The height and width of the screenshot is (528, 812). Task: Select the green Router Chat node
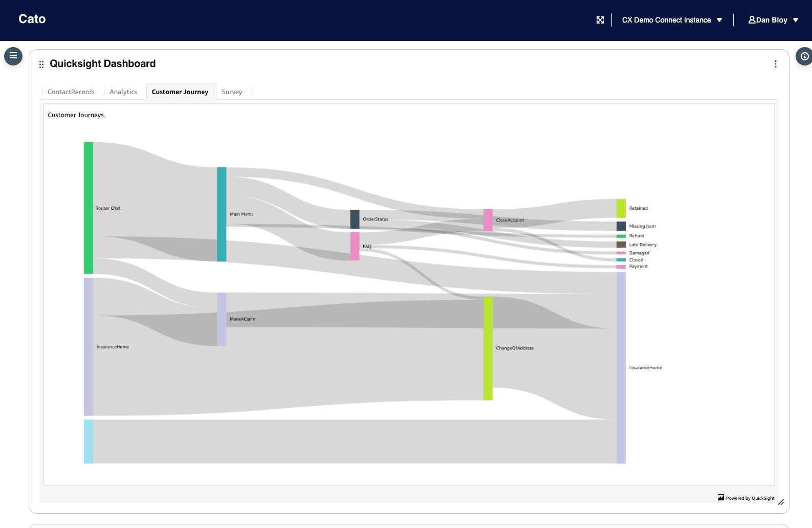[89, 208]
